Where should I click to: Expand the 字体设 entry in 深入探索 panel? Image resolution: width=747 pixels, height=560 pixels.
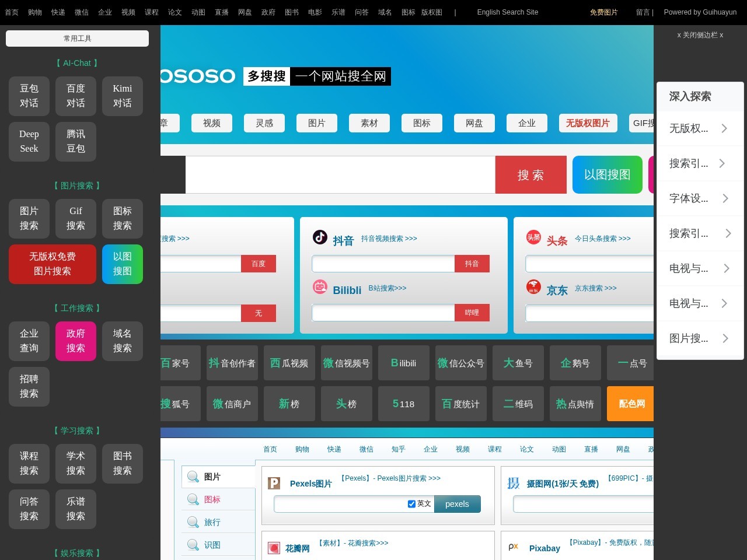coord(700,198)
